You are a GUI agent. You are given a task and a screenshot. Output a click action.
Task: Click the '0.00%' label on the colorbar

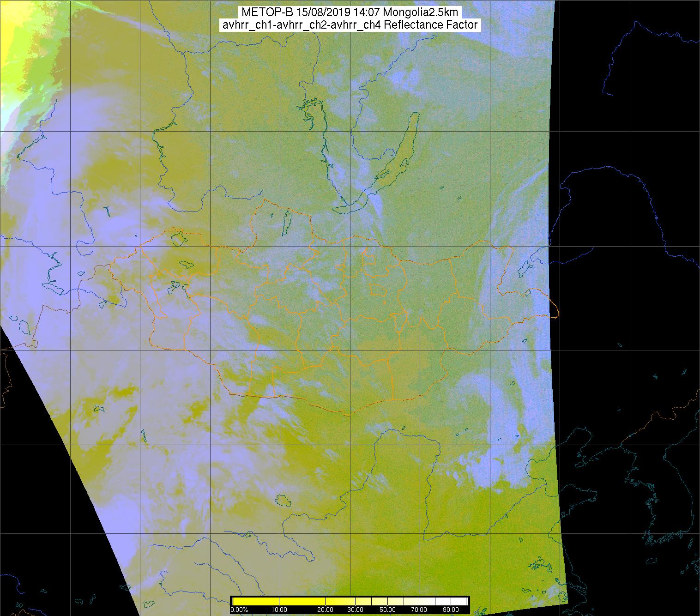239,610
